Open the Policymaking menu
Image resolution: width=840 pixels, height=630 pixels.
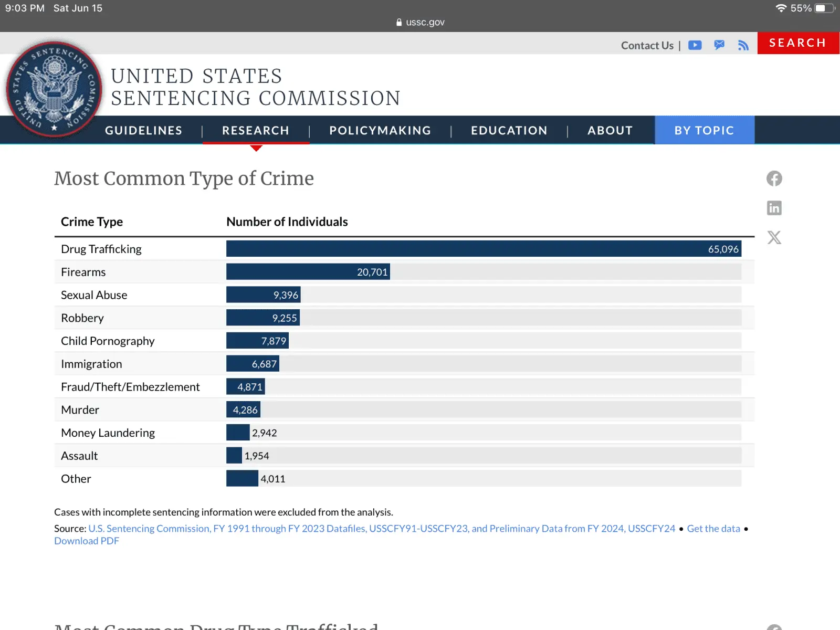380,130
